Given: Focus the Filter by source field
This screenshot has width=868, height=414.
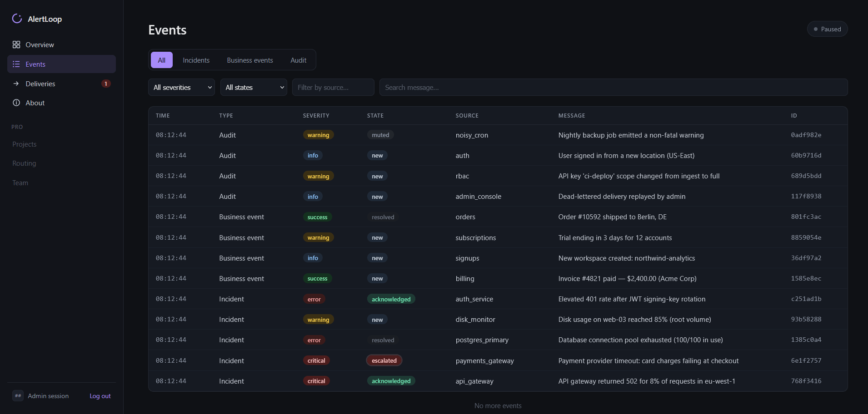Looking at the screenshot, I should [333, 87].
